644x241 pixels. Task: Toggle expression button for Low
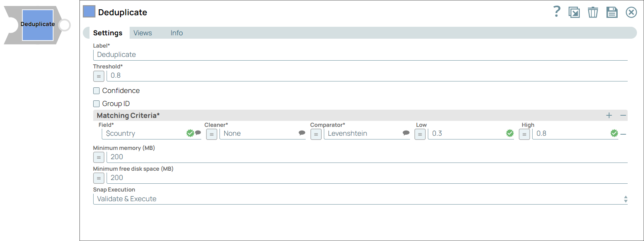coord(420,134)
